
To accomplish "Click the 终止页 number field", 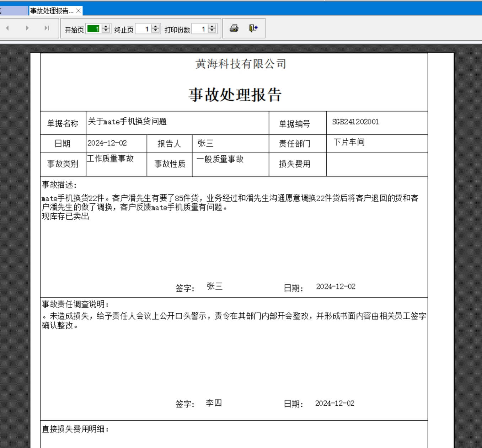I will point(143,29).
